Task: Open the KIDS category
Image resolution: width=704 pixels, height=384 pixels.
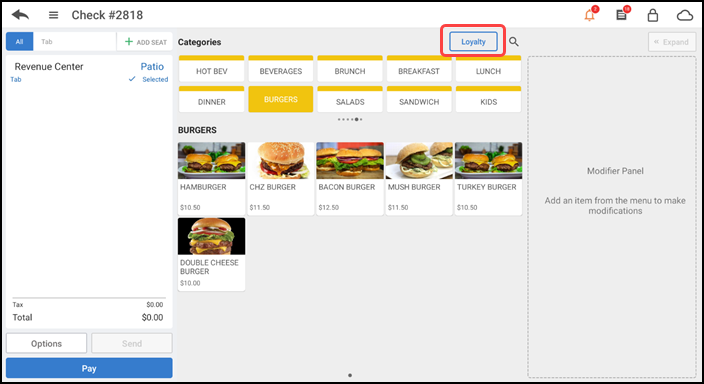Action: click(x=488, y=99)
